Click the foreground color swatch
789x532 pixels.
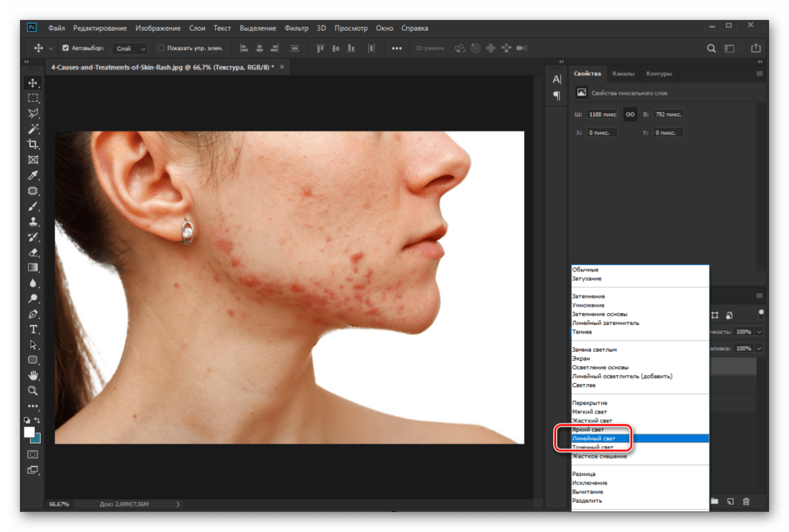point(29,432)
